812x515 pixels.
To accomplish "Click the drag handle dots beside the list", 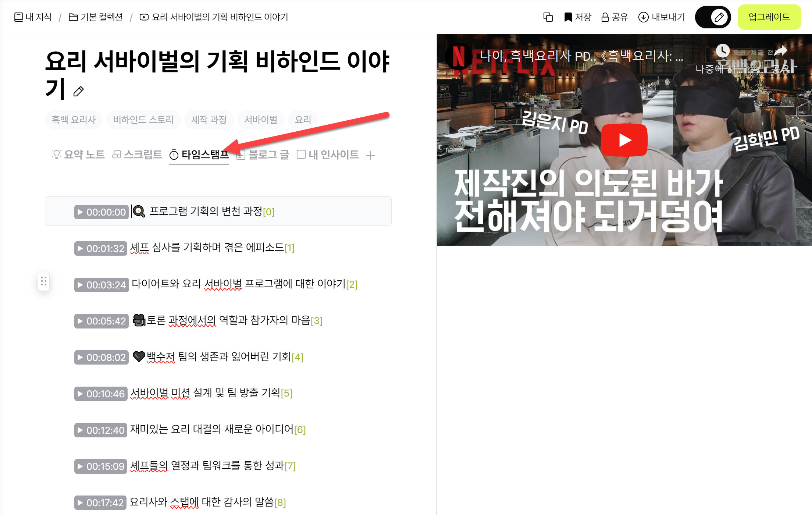I will tap(44, 282).
